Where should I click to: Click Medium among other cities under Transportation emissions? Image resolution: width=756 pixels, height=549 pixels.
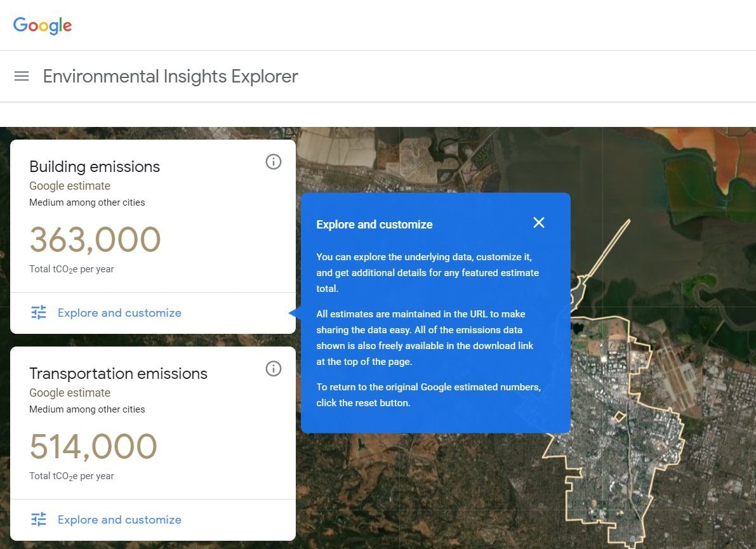coord(87,409)
